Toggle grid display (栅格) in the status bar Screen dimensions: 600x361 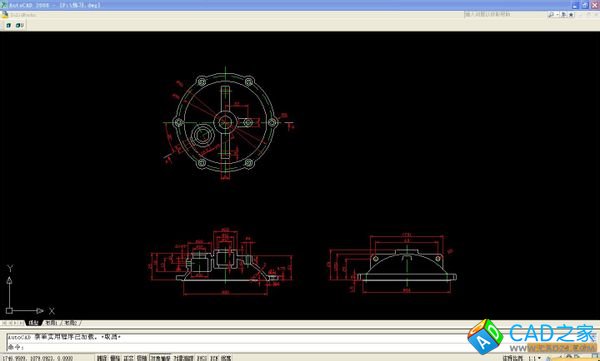pyautogui.click(x=115, y=358)
